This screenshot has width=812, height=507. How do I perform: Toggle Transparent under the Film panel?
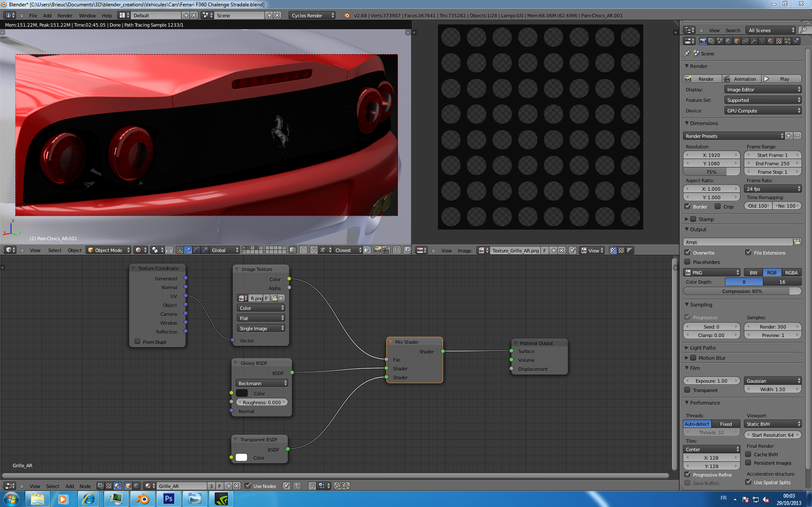click(x=687, y=390)
